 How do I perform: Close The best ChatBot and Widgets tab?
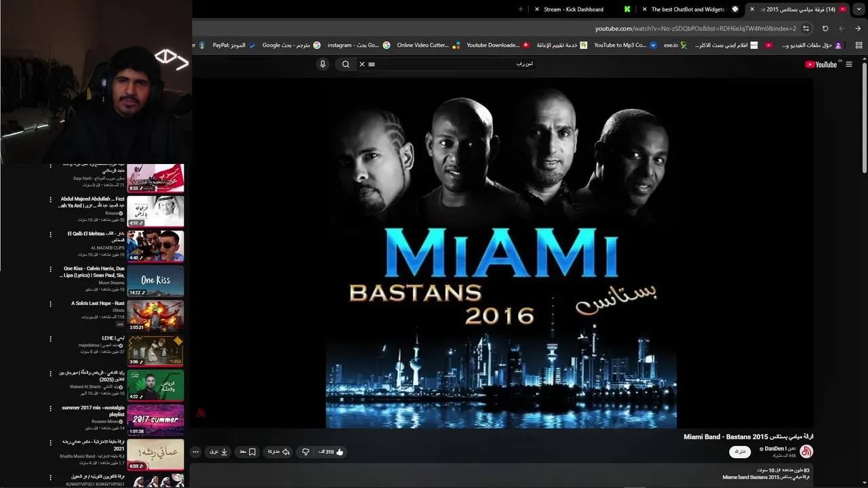(x=644, y=9)
